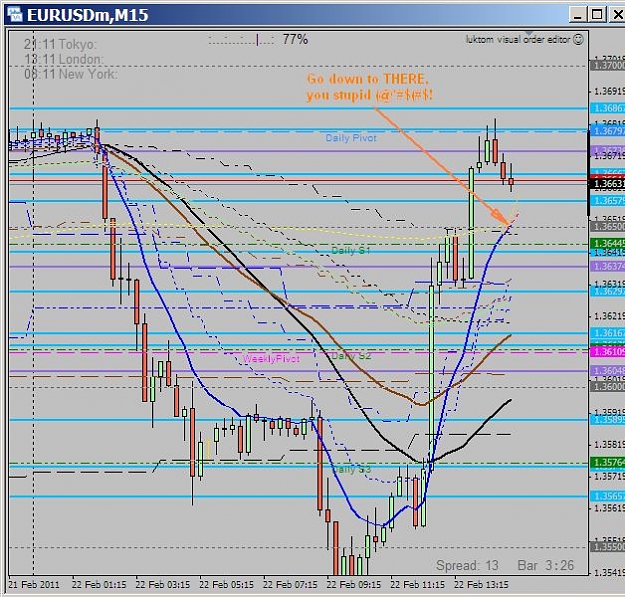Click the 13:11 London clock label

pos(63,59)
